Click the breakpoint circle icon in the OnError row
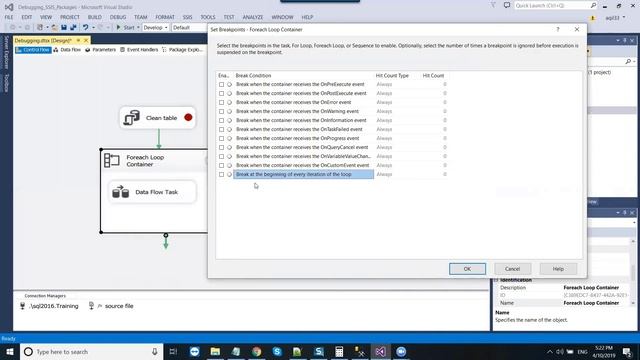This screenshot has width=640, height=360. tap(229, 102)
